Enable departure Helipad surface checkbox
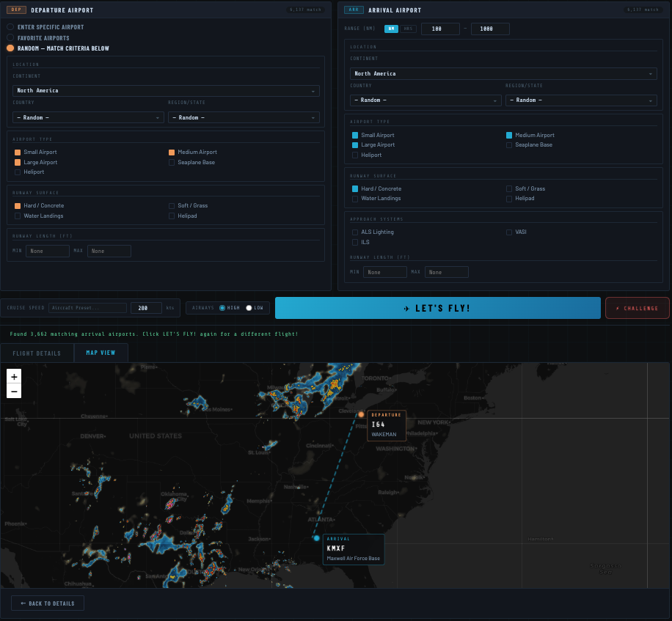 pyautogui.click(x=172, y=216)
